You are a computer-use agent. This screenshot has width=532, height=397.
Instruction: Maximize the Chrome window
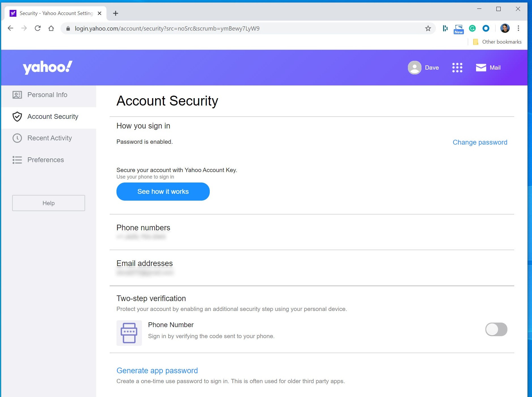tap(498, 9)
